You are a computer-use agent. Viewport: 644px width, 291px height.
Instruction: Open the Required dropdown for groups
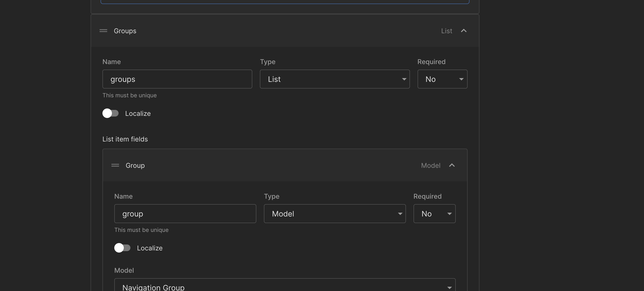click(442, 79)
